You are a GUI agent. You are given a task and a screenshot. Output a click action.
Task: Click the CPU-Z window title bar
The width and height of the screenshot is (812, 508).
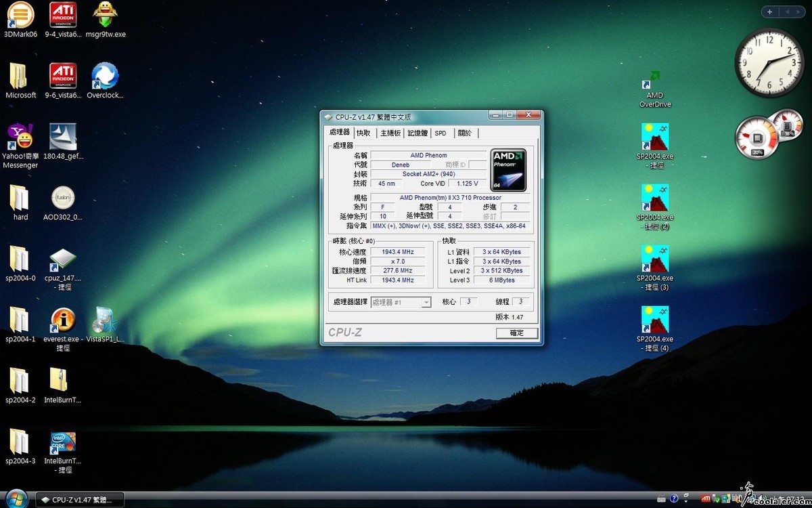click(x=406, y=117)
